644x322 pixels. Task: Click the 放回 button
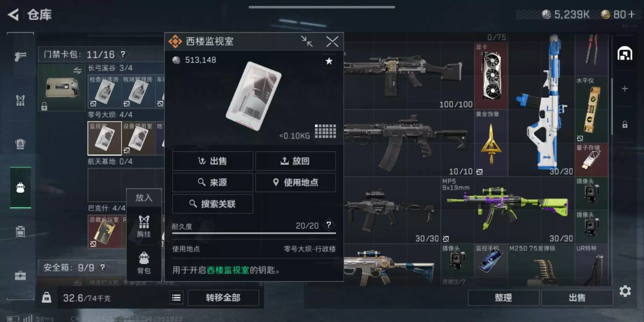pos(295,161)
